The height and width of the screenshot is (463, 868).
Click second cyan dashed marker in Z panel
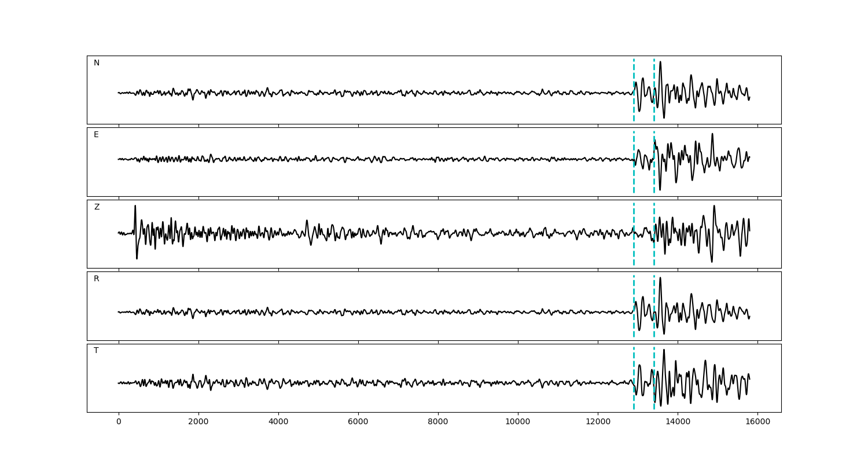click(654, 255)
